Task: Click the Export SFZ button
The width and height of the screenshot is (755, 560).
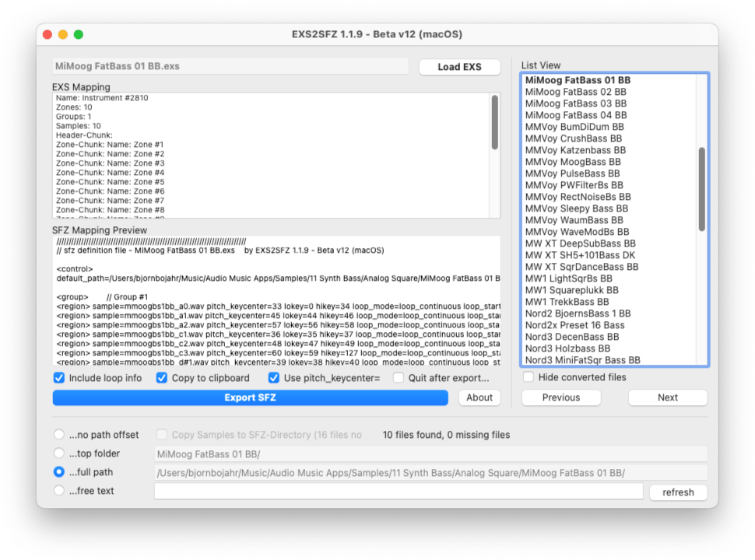Action: [250, 397]
